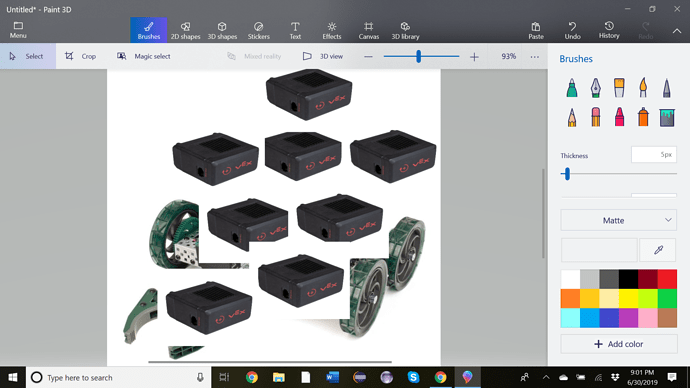Switch to the Stickers tab

click(259, 30)
